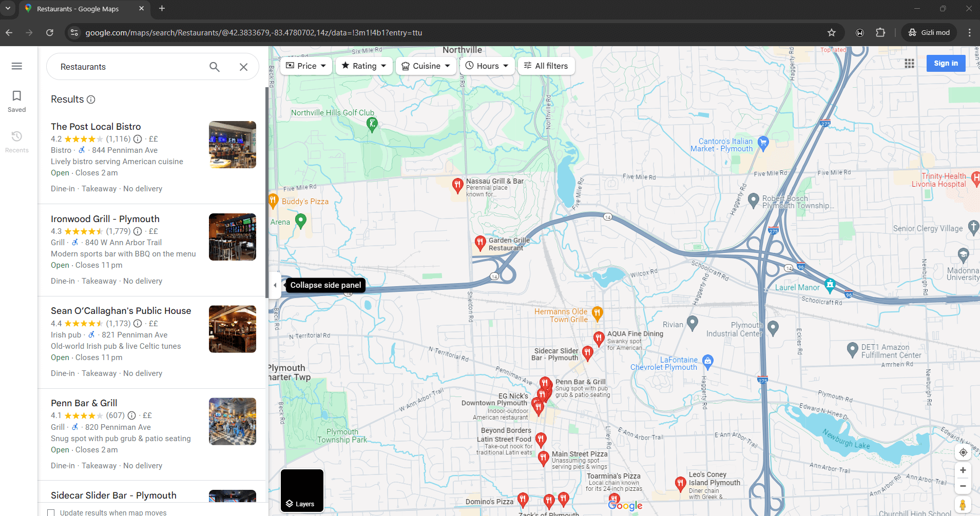Open Google apps grid icon
The image size is (980, 516).
909,63
